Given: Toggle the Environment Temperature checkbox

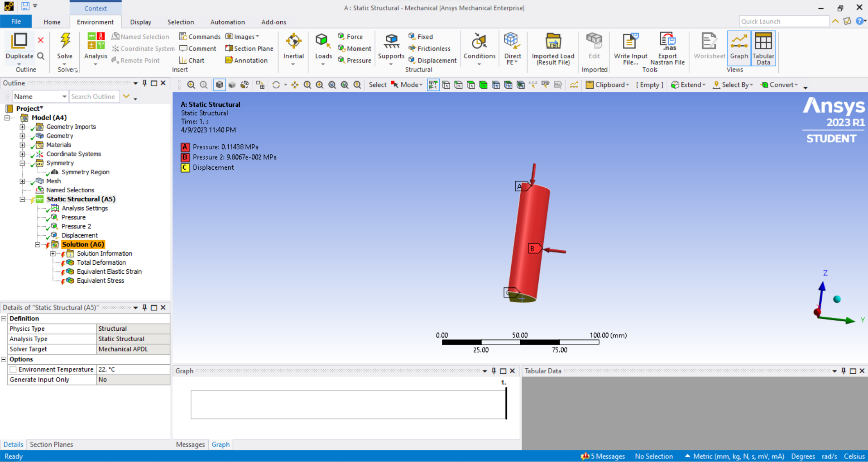Looking at the screenshot, I should (14, 370).
